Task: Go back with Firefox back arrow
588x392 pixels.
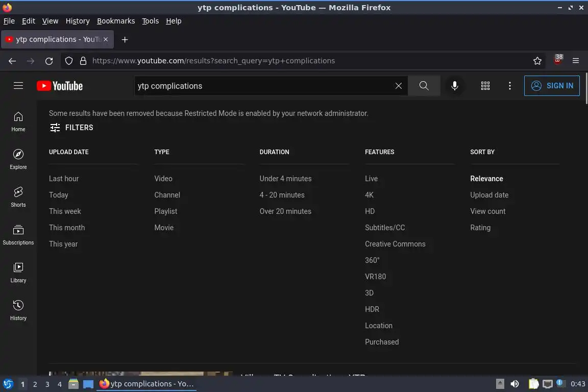Action: pos(12,61)
